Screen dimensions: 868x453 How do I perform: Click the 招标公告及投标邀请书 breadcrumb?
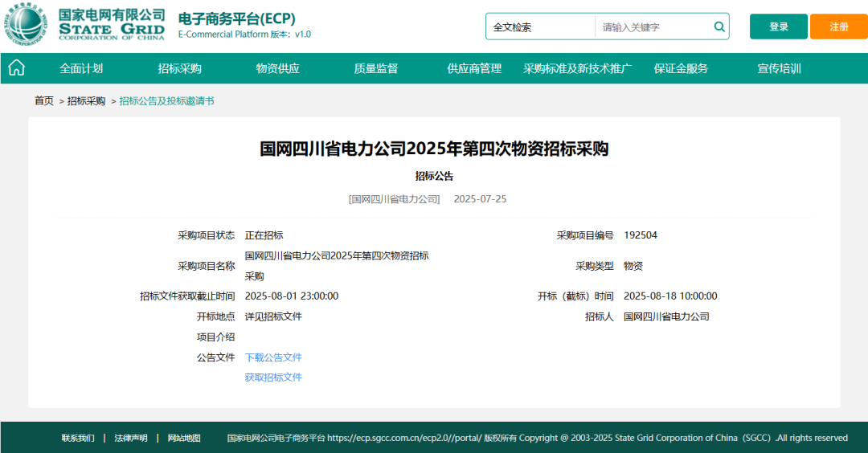[x=166, y=100]
